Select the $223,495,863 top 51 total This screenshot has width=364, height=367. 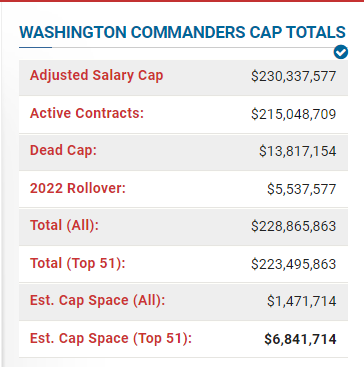click(294, 264)
